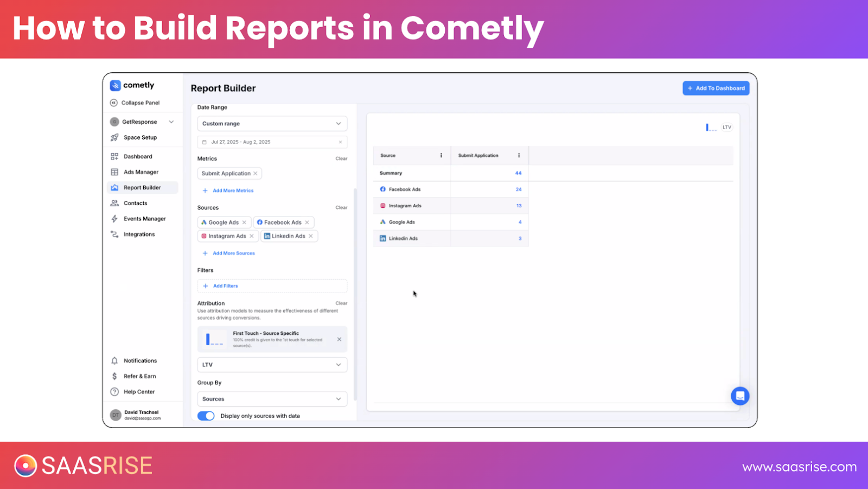Screen dimensions: 868x489
Task: Expand the GetResponse workspace dropdown
Action: coord(171,122)
